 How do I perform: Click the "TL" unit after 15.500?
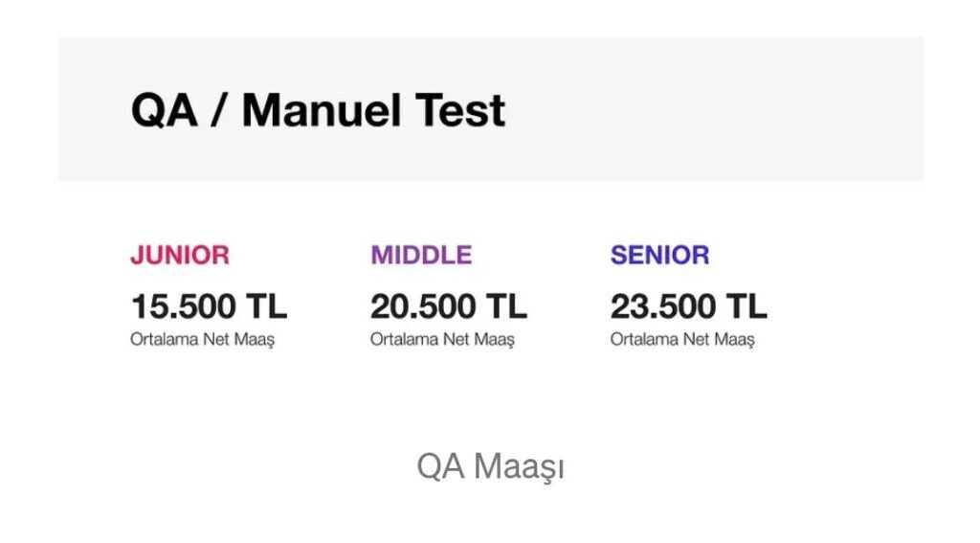click(x=267, y=306)
